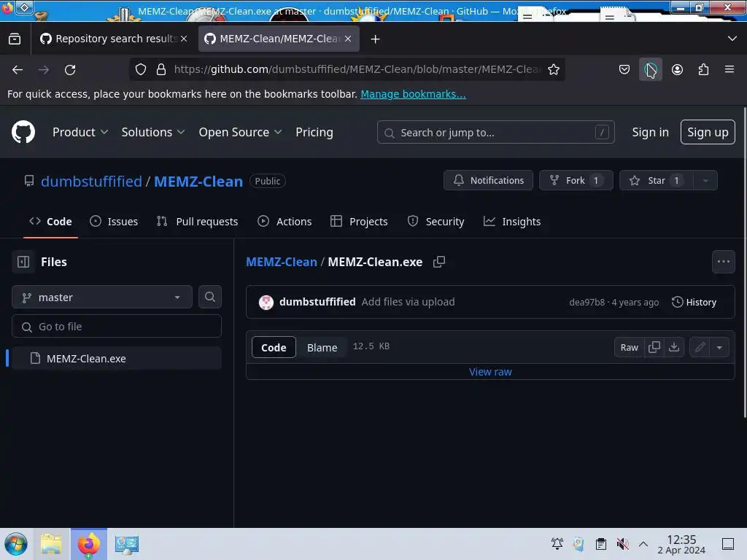
Task: Close the MEMZ-Clean tab
Action: click(348, 39)
